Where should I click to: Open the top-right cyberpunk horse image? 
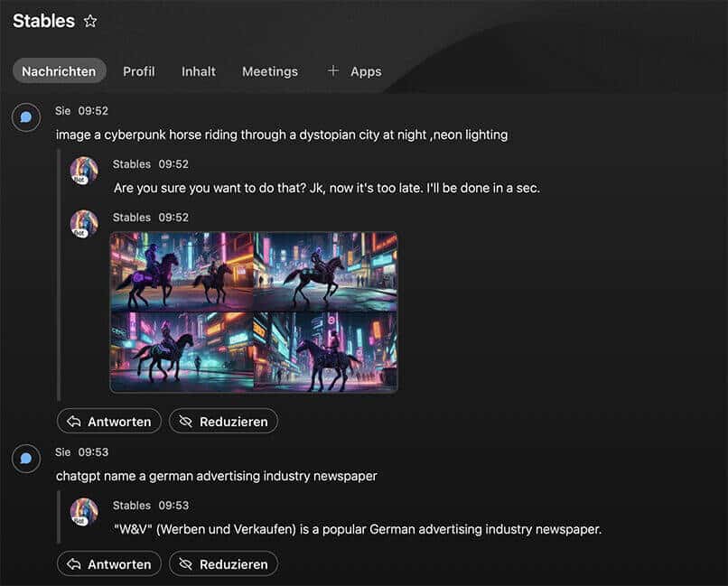point(325,272)
